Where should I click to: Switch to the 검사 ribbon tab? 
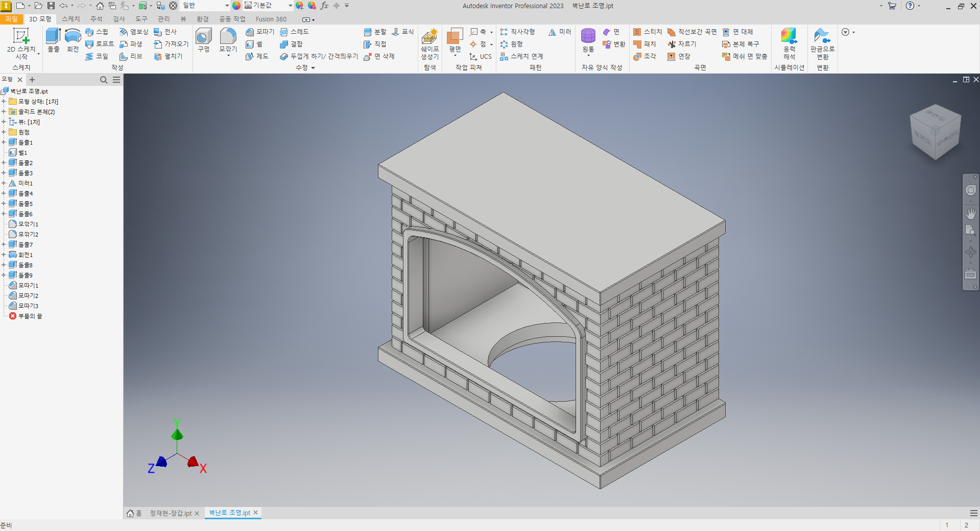(119, 19)
